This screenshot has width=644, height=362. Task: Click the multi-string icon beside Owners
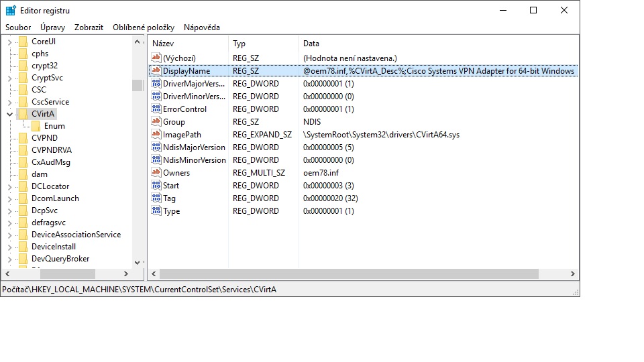[x=156, y=172]
